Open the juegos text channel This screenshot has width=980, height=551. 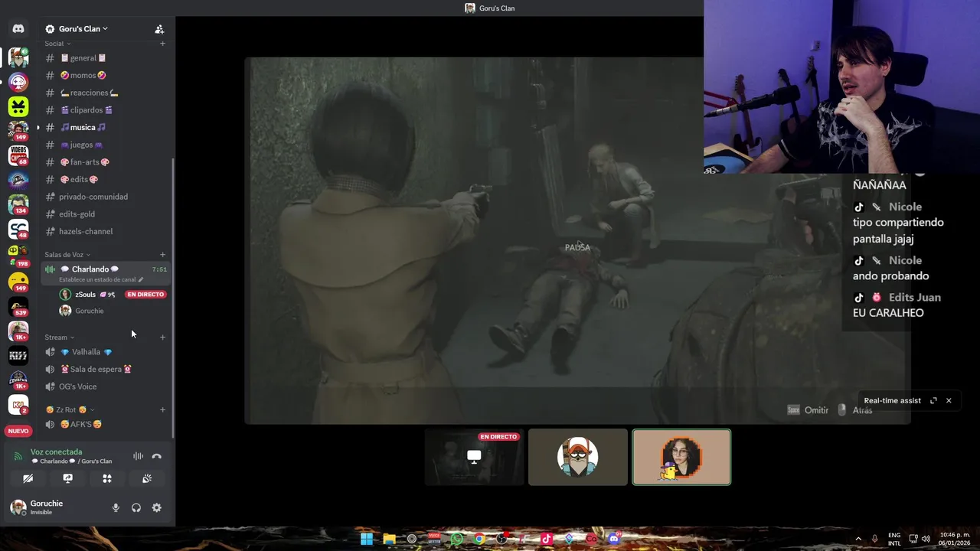(106, 145)
